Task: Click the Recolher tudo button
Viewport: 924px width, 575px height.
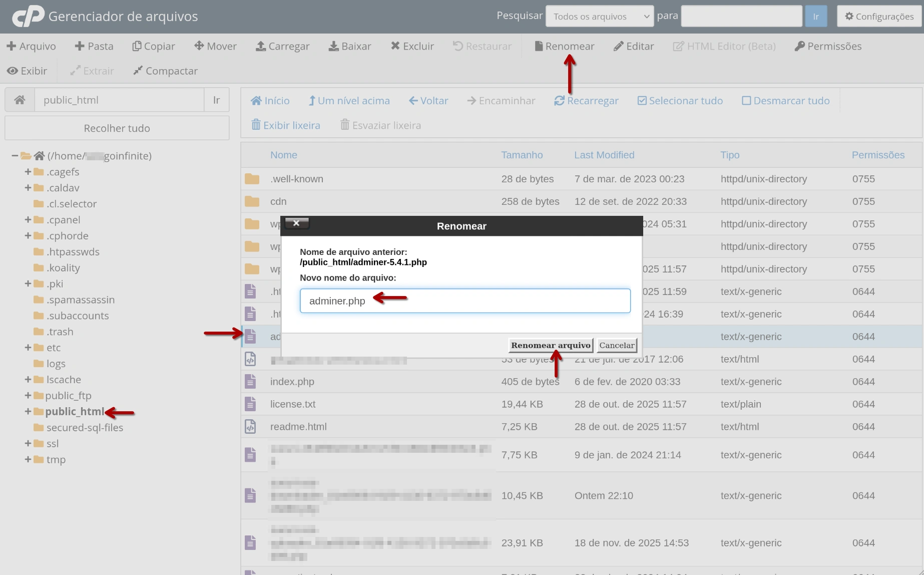Action: click(x=117, y=128)
